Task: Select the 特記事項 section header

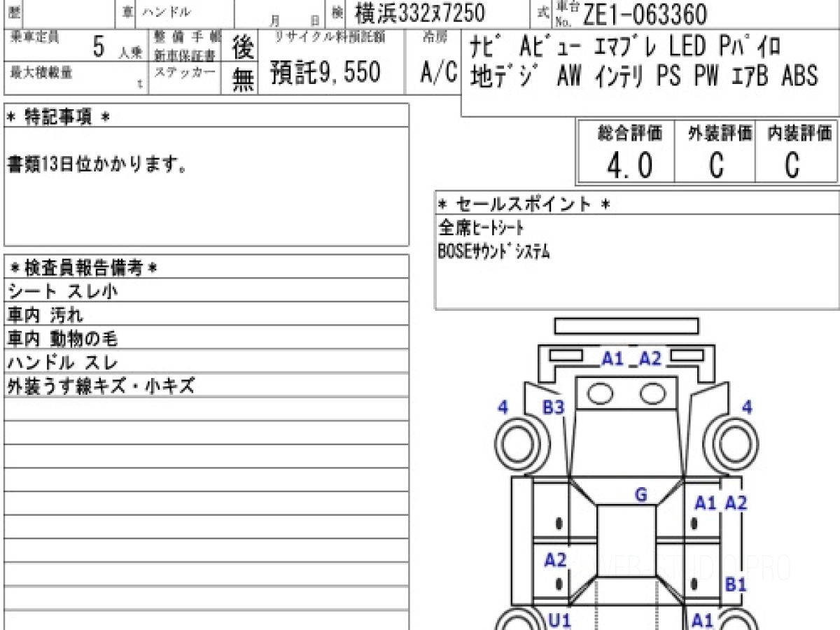Action: tap(58, 118)
